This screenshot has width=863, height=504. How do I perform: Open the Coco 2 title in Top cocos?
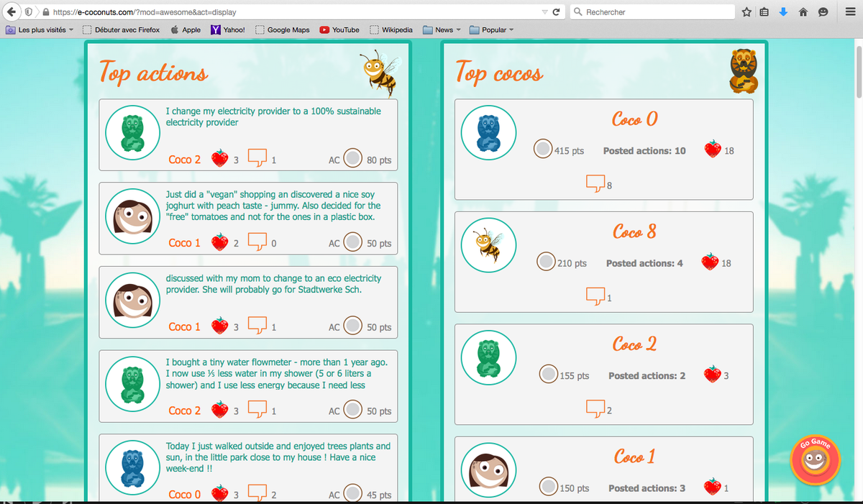tap(635, 344)
